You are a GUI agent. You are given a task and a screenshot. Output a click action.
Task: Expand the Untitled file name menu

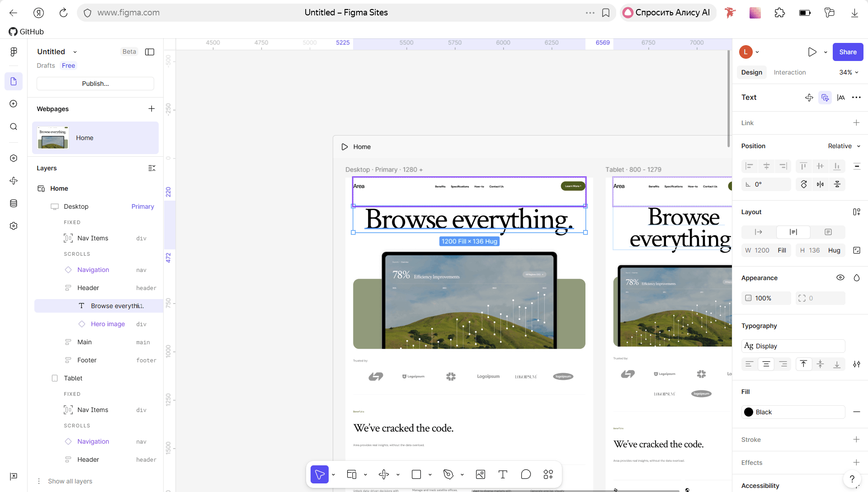tap(75, 52)
